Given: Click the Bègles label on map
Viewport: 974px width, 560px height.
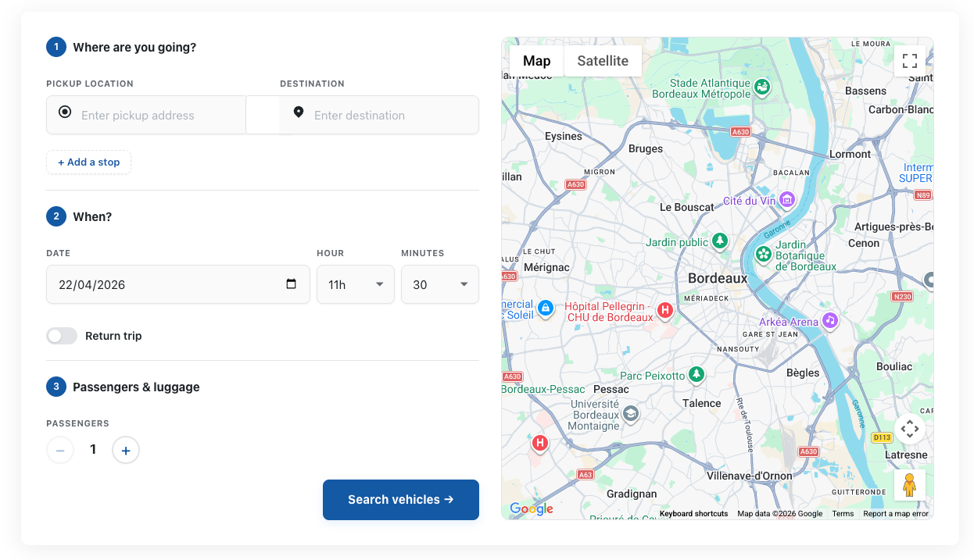Looking at the screenshot, I should [803, 373].
